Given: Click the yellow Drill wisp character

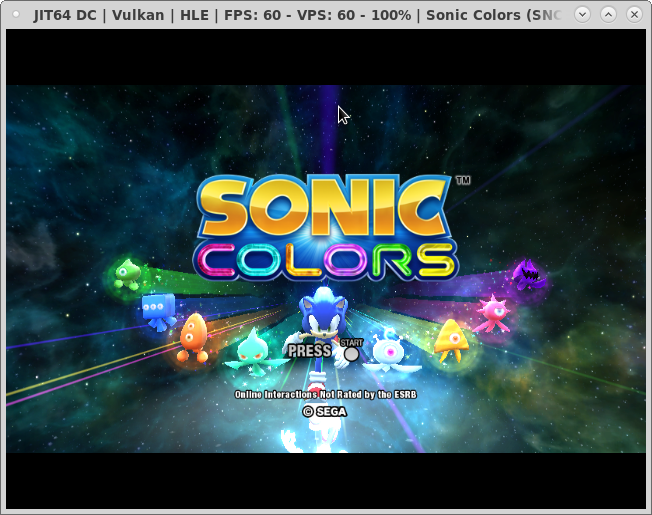Looking at the screenshot, I should [x=452, y=341].
